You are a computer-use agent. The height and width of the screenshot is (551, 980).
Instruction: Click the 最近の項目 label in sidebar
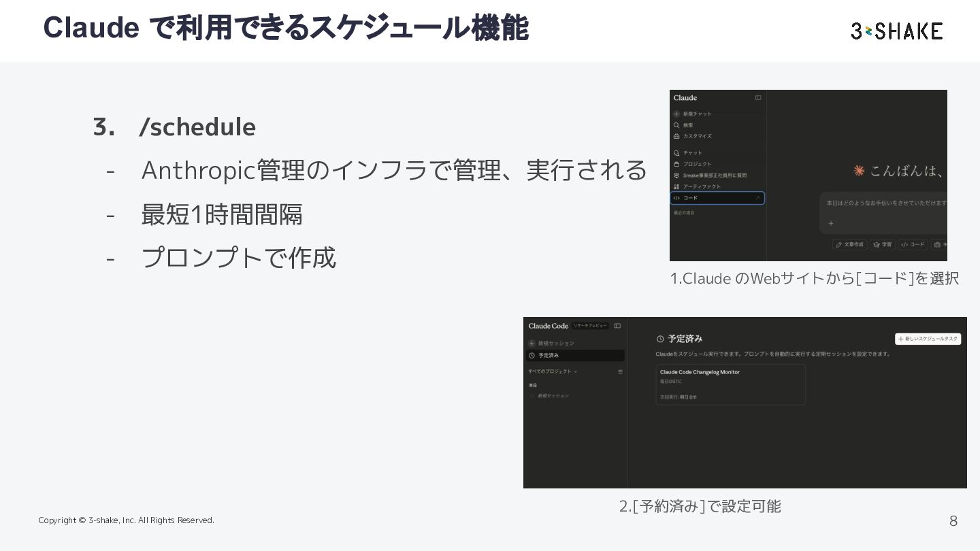click(684, 213)
